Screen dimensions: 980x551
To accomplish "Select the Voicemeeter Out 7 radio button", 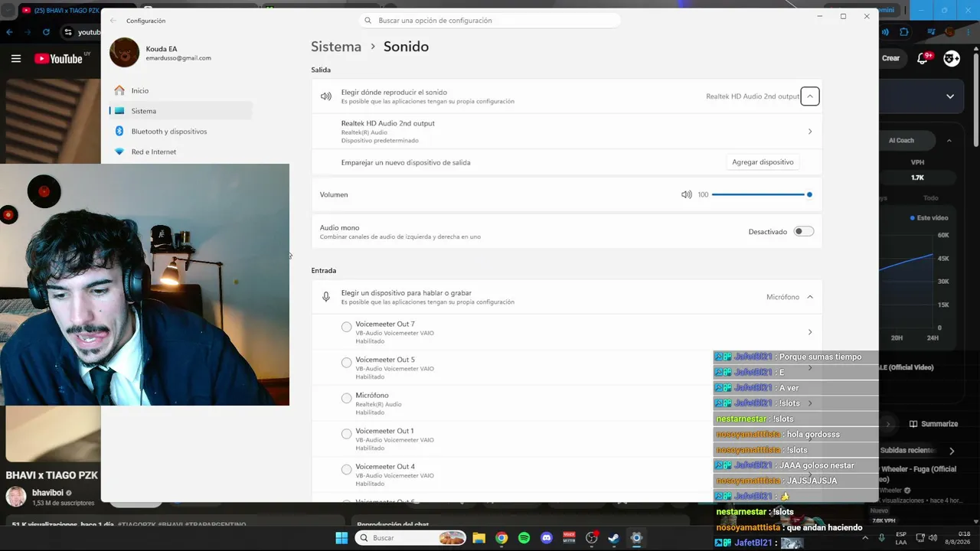I will pyautogui.click(x=347, y=327).
